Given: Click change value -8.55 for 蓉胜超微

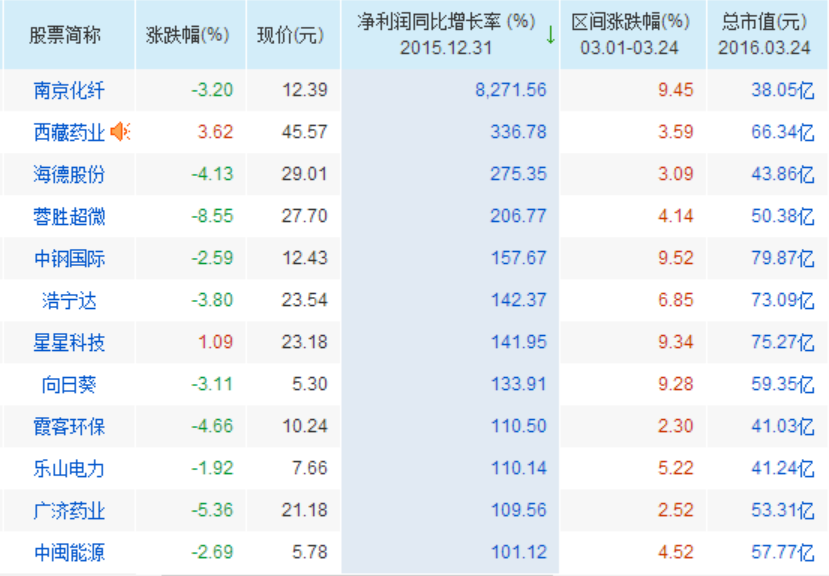Looking at the screenshot, I should point(212,216).
